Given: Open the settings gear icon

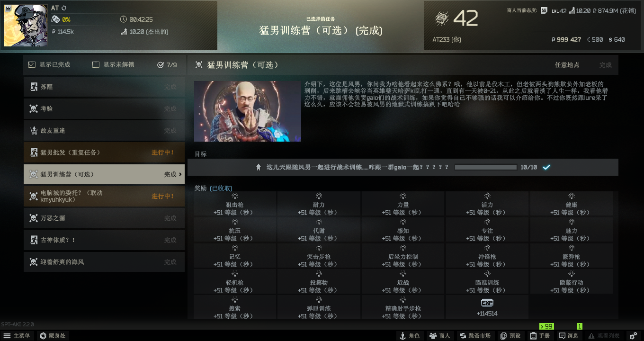Looking at the screenshot, I should coord(633,335).
